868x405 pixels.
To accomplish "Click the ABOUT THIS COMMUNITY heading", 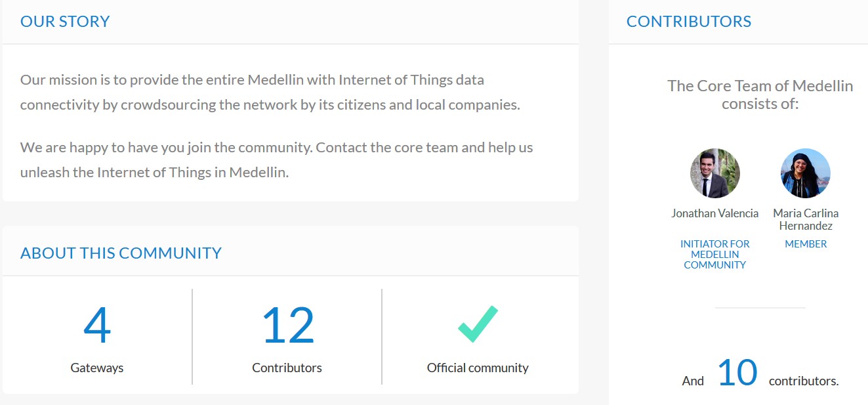I will 121,253.
